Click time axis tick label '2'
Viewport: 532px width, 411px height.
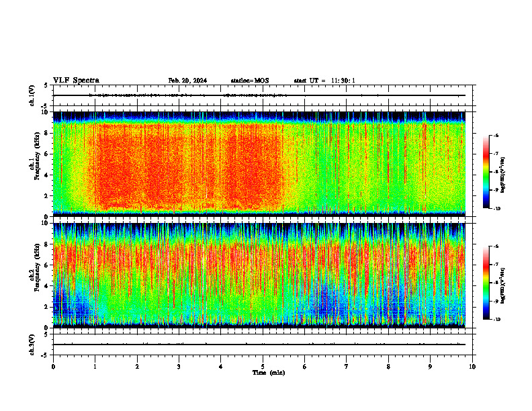(137, 367)
